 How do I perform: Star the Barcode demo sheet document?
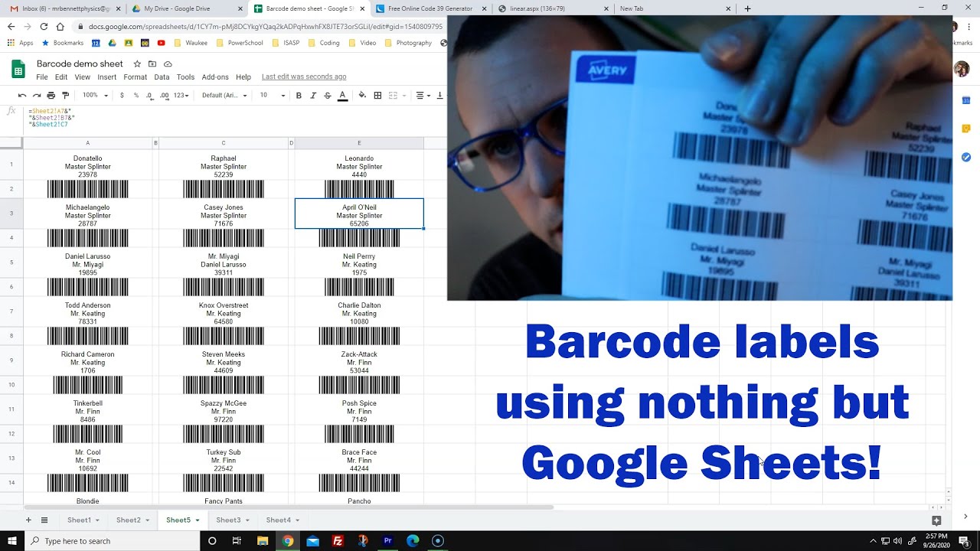[x=137, y=64]
